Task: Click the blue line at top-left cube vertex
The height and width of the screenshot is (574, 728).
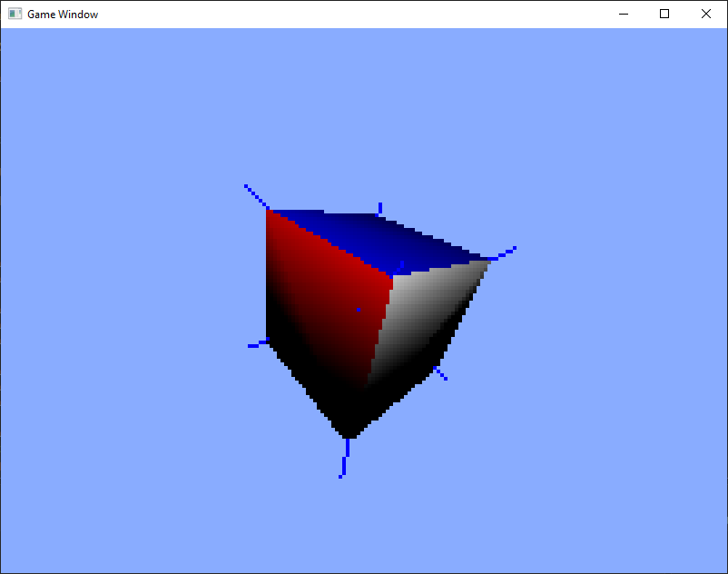Action: tap(257, 197)
